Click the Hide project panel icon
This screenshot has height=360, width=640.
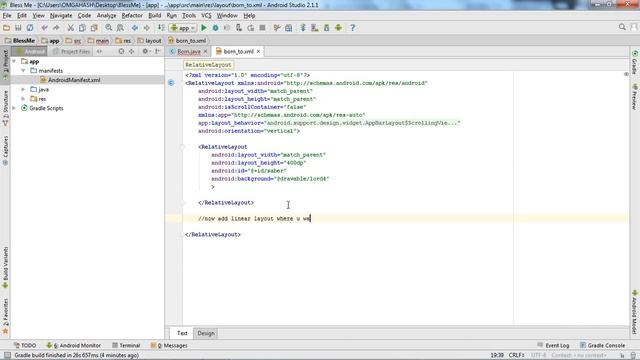(158, 51)
